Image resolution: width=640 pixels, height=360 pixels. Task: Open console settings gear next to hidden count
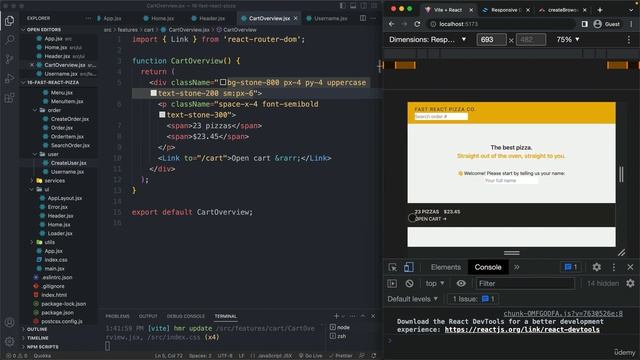pos(630,283)
